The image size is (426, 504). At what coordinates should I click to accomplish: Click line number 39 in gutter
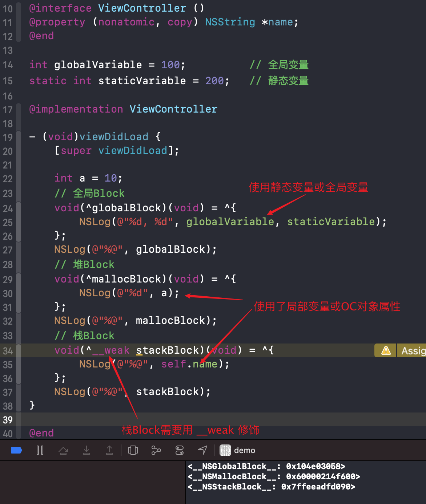click(x=8, y=420)
